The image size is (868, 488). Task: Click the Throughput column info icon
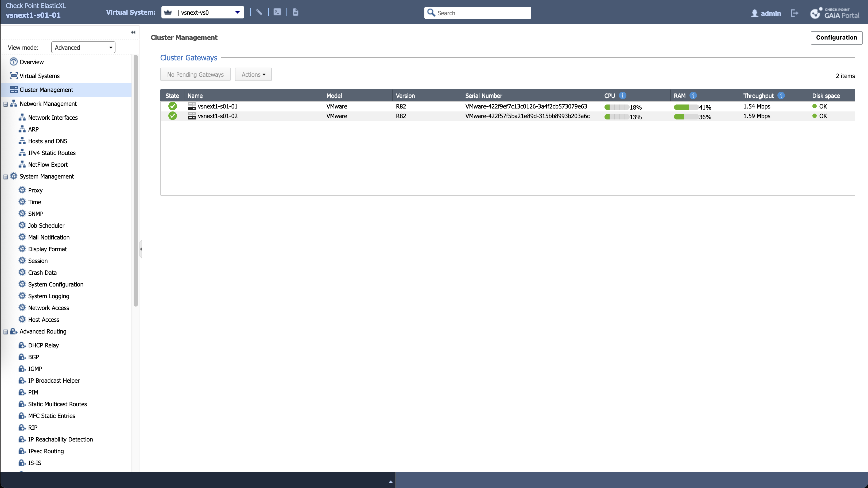point(781,96)
